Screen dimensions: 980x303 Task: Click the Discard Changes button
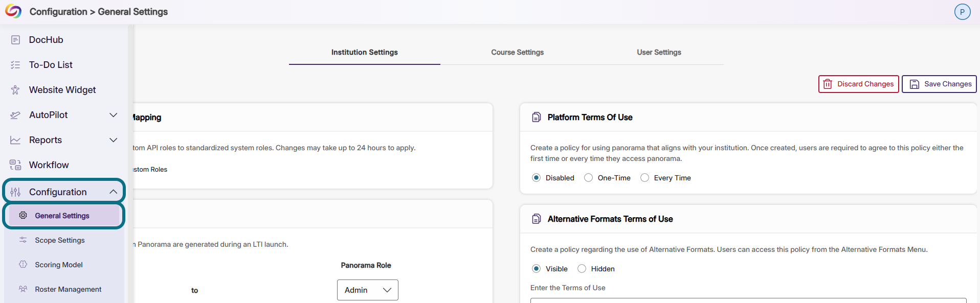pyautogui.click(x=859, y=84)
